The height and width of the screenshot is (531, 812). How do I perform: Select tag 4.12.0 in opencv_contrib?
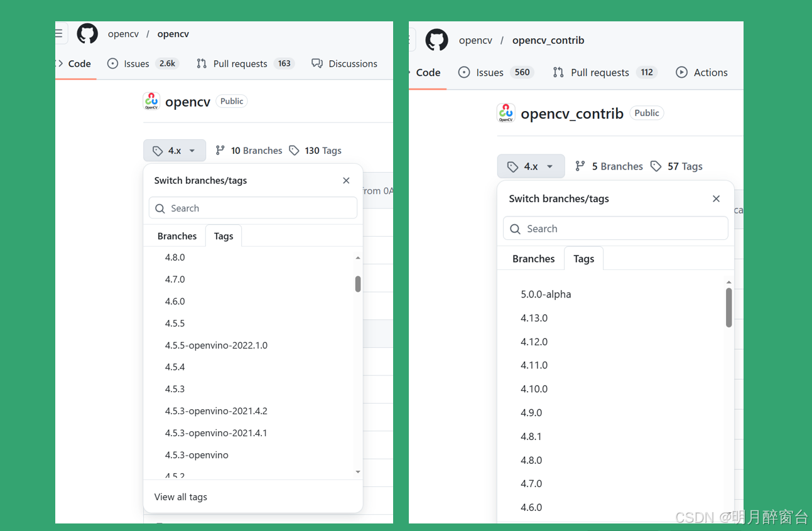pyautogui.click(x=534, y=342)
